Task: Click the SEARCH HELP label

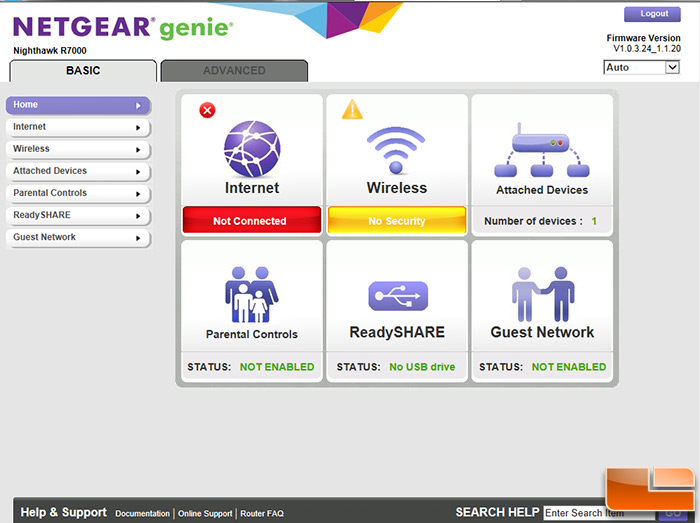Action: point(497,512)
